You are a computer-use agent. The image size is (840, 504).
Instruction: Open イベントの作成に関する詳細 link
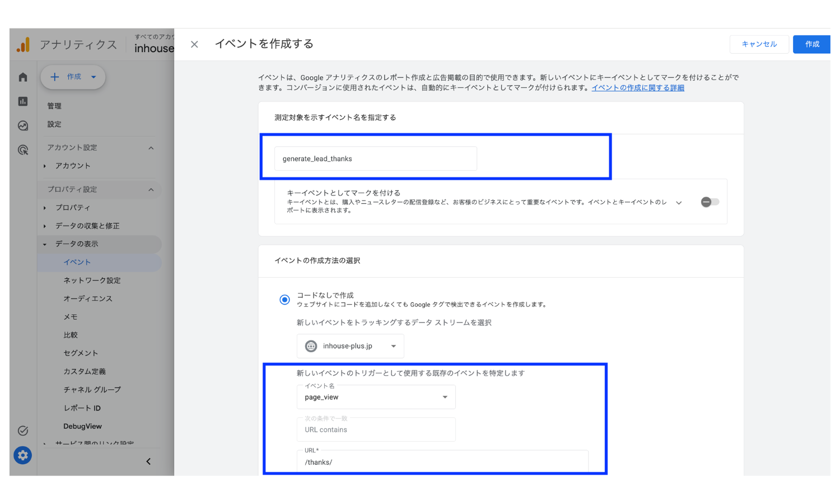click(638, 88)
